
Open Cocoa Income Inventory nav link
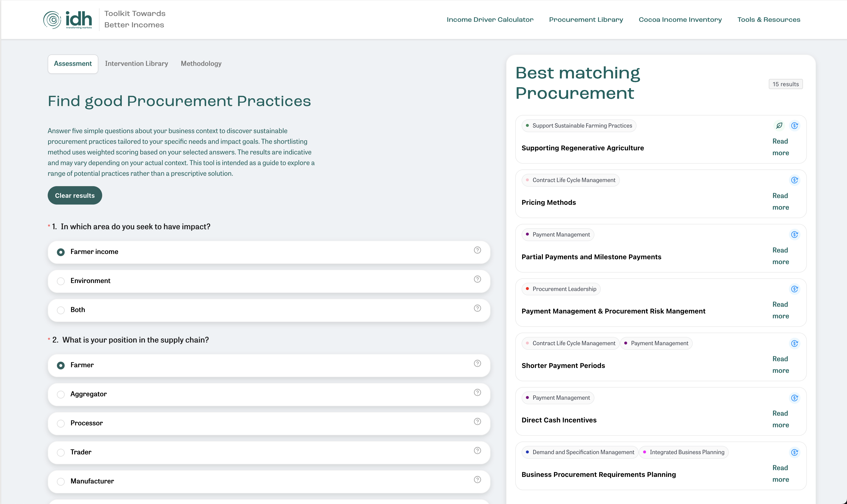tap(680, 20)
